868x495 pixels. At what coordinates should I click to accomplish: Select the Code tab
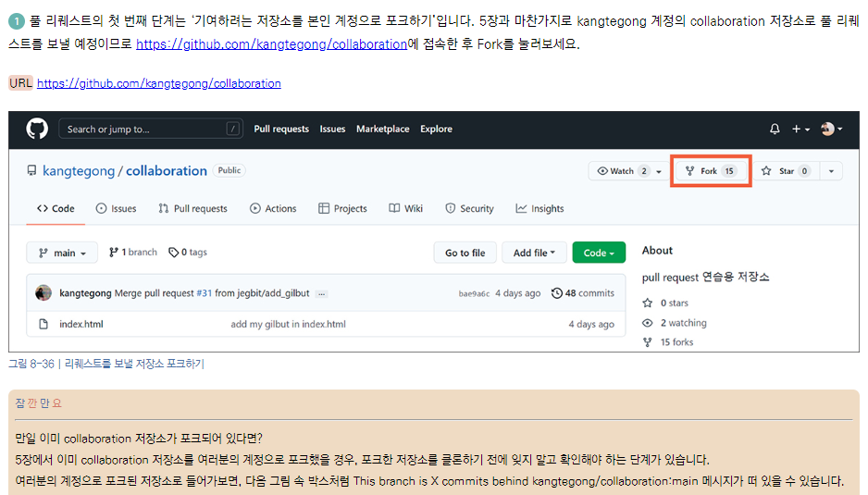pos(56,209)
